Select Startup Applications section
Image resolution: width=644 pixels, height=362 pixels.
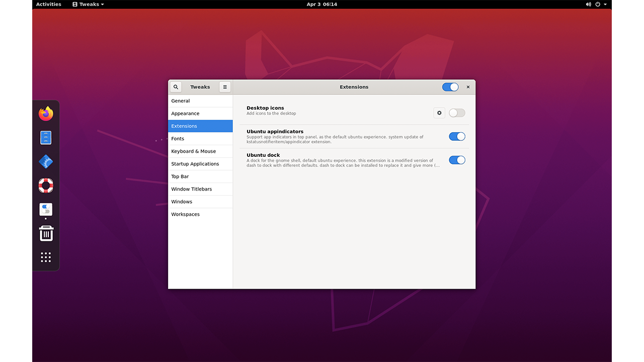(x=200, y=164)
